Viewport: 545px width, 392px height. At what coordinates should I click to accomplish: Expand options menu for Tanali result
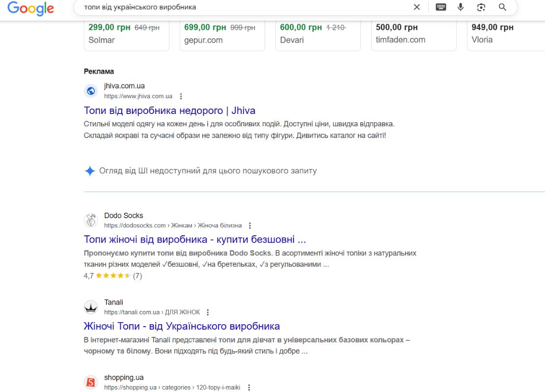[x=208, y=312]
